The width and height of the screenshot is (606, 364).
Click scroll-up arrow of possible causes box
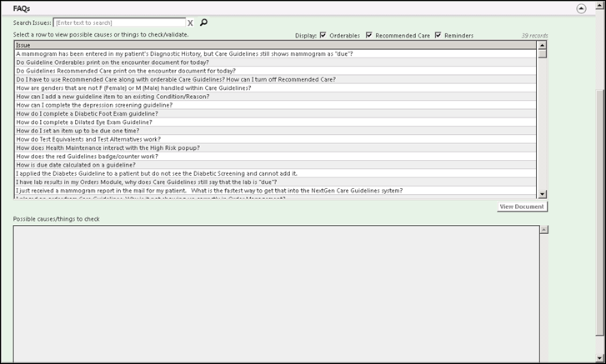pos(543,230)
